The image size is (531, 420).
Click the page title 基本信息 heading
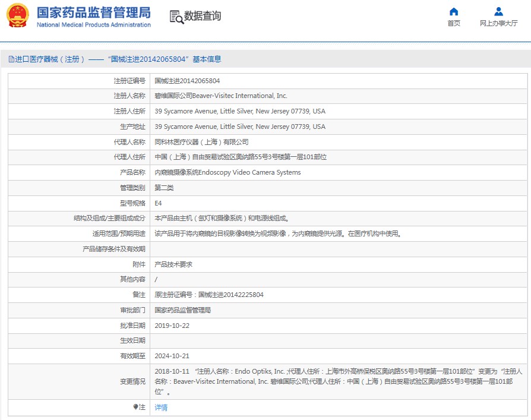[x=207, y=59]
